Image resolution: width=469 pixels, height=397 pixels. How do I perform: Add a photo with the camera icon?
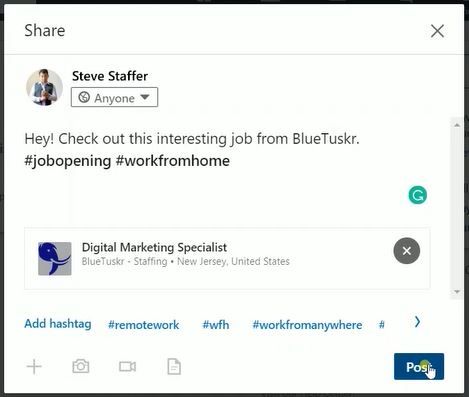point(81,366)
